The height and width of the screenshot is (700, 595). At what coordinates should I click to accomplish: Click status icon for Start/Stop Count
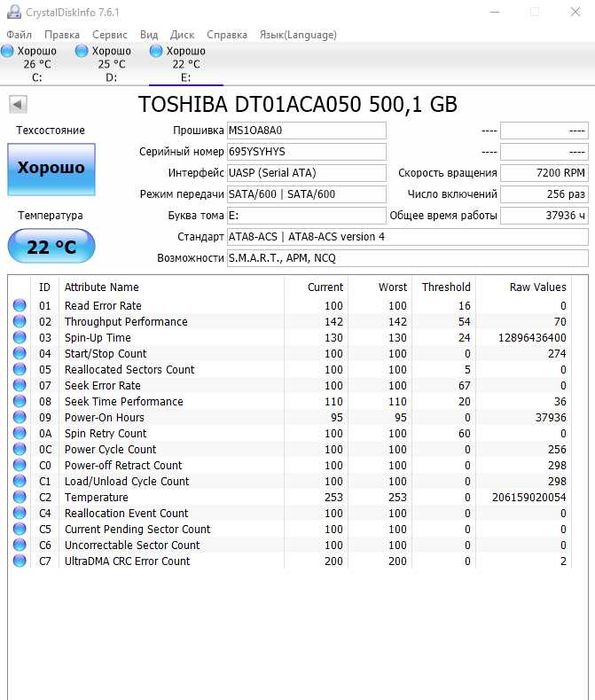(x=19, y=353)
